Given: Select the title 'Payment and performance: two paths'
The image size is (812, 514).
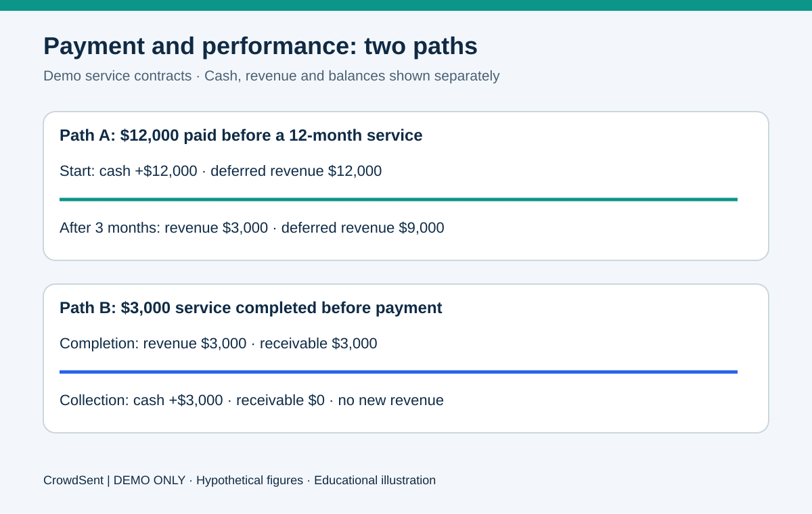Looking at the screenshot, I should (x=261, y=46).
